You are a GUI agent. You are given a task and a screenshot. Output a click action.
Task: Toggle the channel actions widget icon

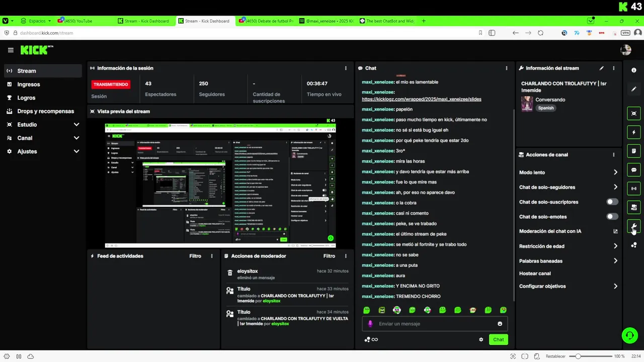tap(634, 207)
